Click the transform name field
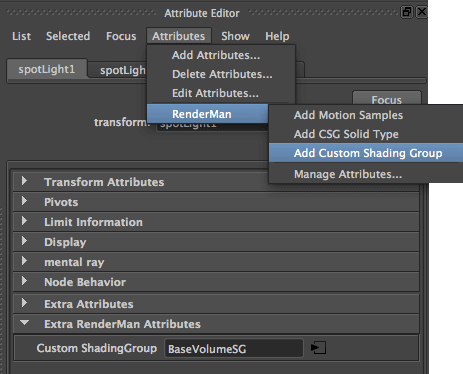463x374 pixels. point(212,126)
